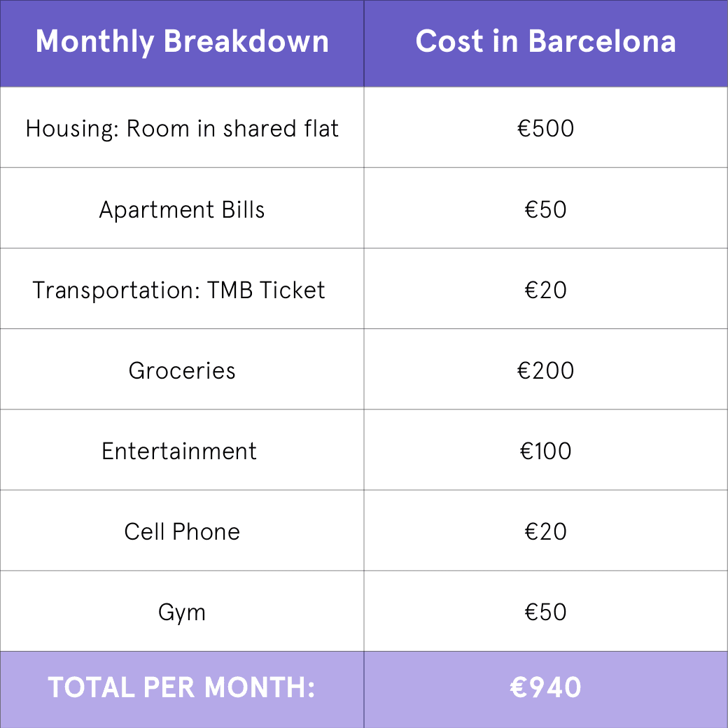Click the word 'Transportation:' in the table
This screenshot has width=728, height=728.
click(116, 290)
